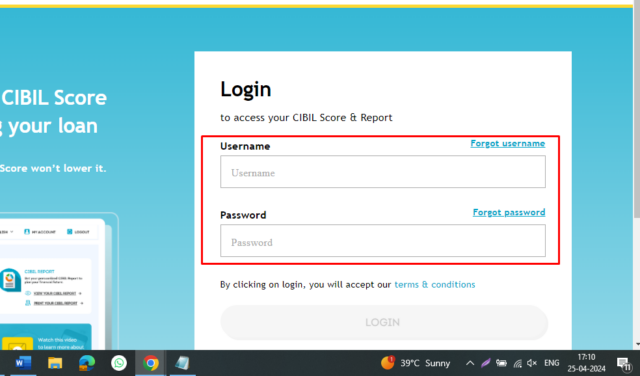The width and height of the screenshot is (640, 376).
Task: Click the Login heading text
Action: (x=245, y=90)
